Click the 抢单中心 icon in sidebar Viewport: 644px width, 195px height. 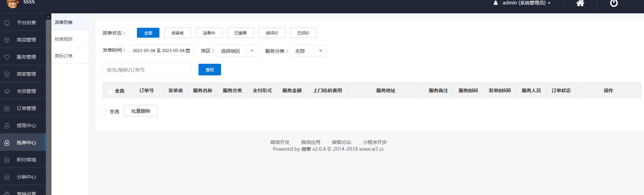(7, 143)
